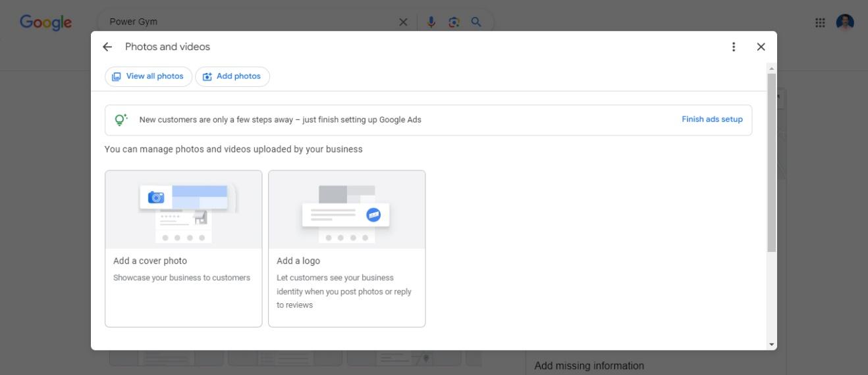Start voice search with the microphone icon
Screen dimensions: 868x375
(431, 22)
